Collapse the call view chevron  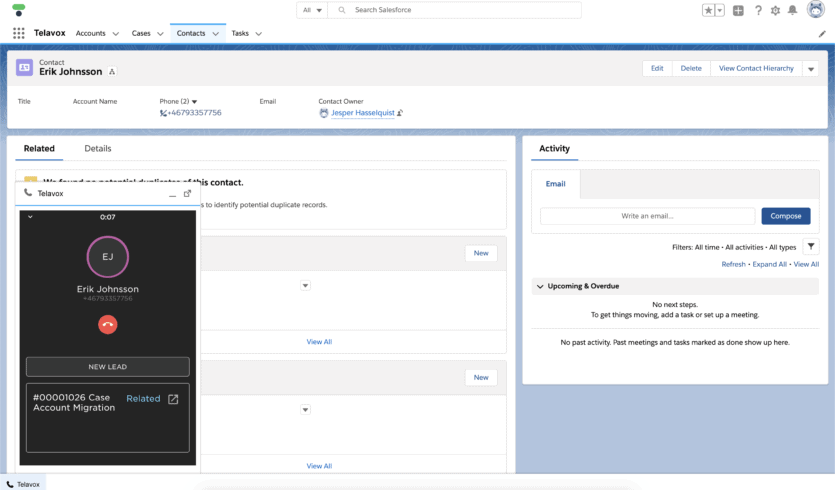tap(30, 217)
